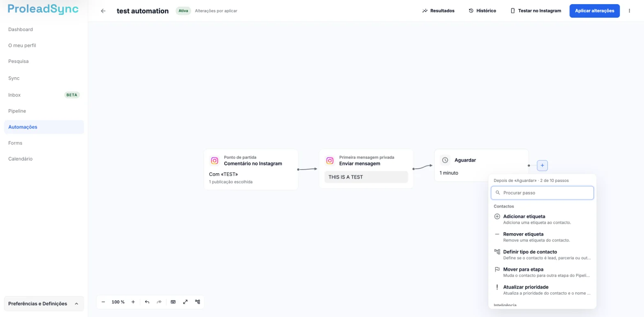Zoom out the canvas with the minus icon

pos(103,302)
